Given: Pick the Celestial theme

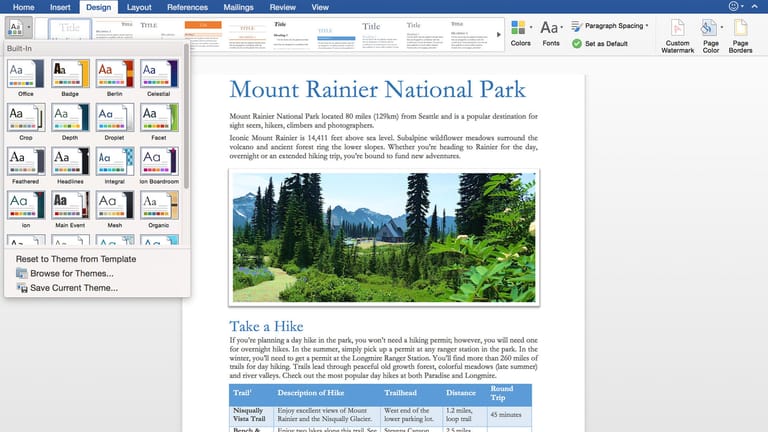Looking at the screenshot, I should tap(159, 77).
